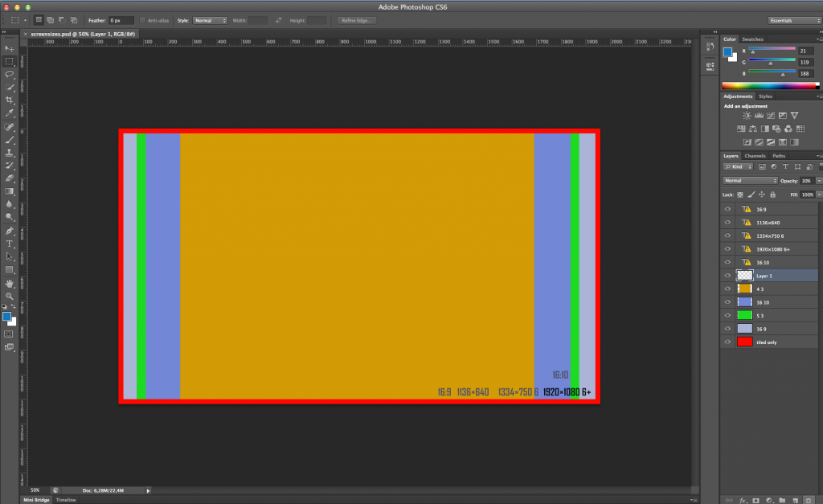Open the Style dropdown set to Normal
Screen dimensions: 823x504
coord(210,20)
